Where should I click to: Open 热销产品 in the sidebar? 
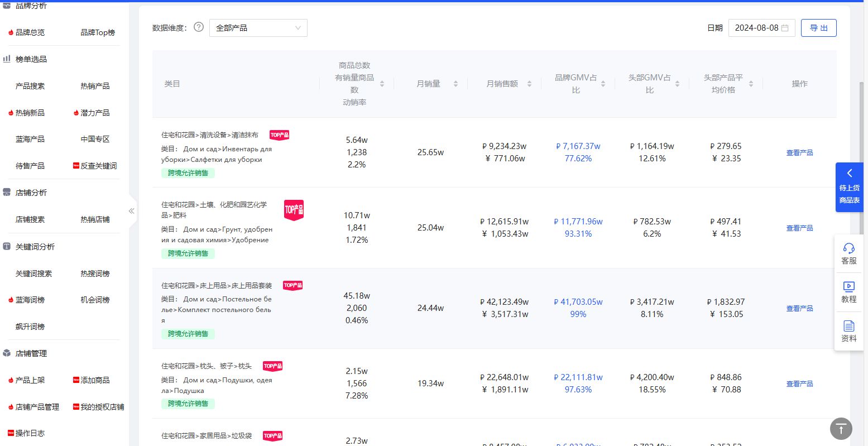(x=95, y=86)
